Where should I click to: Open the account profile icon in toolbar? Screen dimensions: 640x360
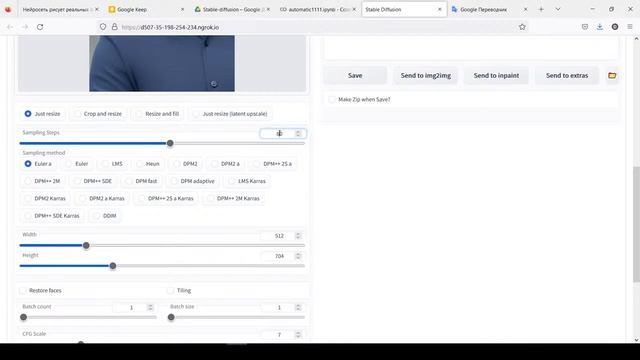(x=615, y=27)
